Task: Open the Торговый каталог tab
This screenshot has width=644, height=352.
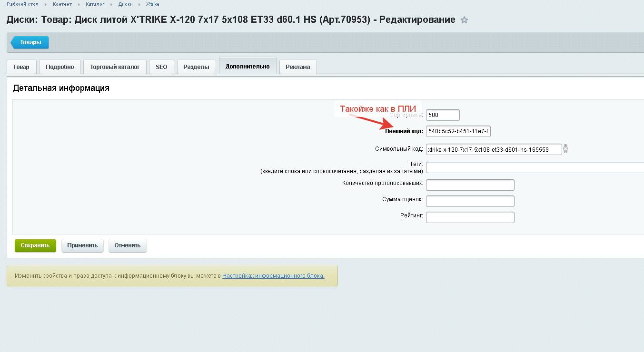Action: (115, 67)
